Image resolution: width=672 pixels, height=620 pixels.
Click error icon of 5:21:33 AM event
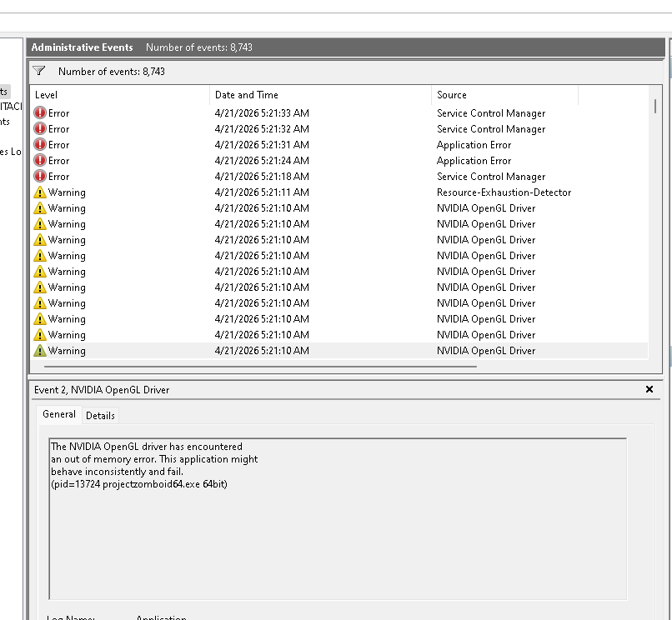tap(40, 112)
